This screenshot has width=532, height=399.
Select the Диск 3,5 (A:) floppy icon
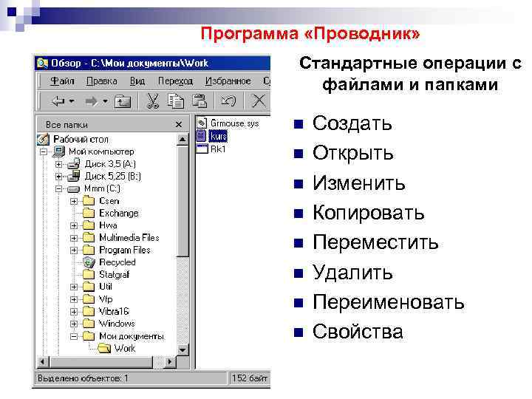[x=73, y=164]
